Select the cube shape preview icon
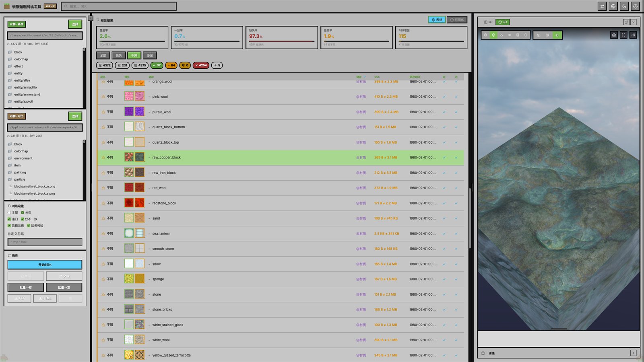The image size is (644, 362). click(493, 35)
